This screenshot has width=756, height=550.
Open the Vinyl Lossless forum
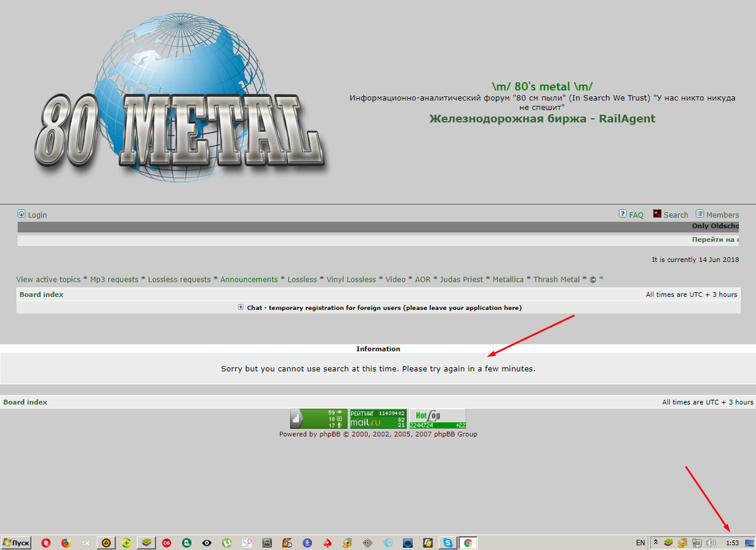pyautogui.click(x=351, y=279)
